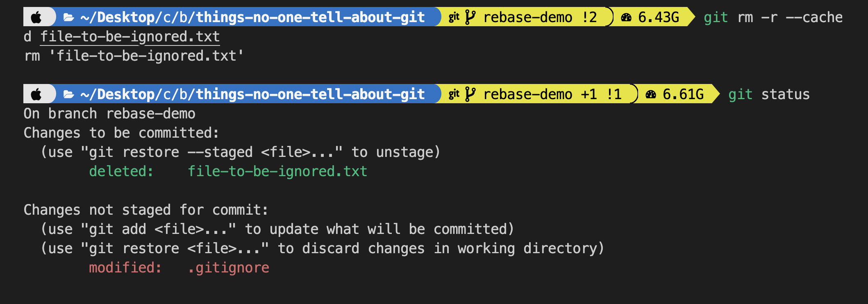Click the memory gauge icon beside 6.43G
The image size is (868, 304).
pyautogui.click(x=626, y=17)
